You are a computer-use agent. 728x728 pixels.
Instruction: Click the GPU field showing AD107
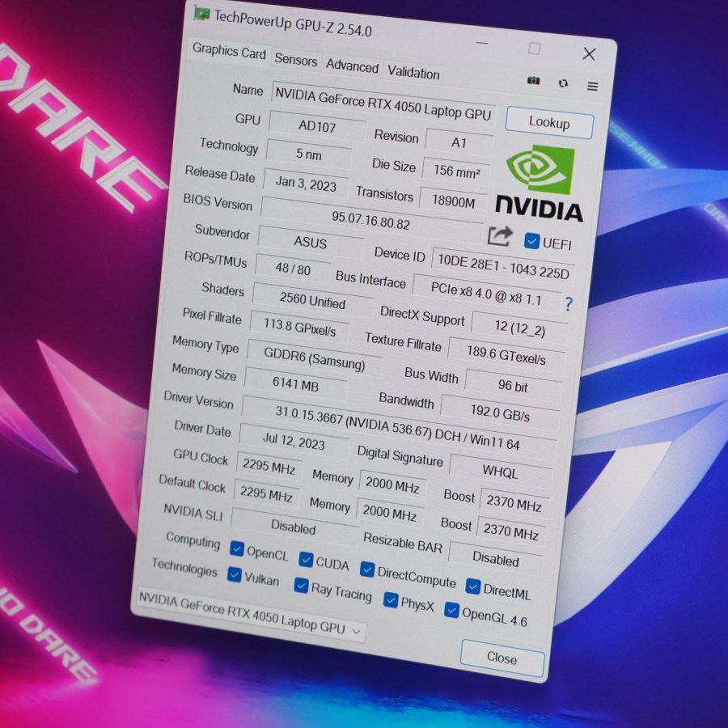pyautogui.click(x=317, y=126)
